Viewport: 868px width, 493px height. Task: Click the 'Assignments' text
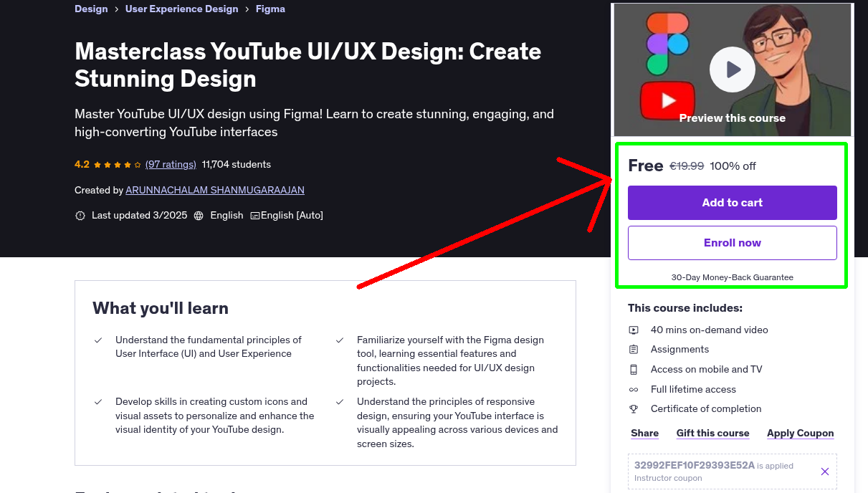click(x=679, y=350)
